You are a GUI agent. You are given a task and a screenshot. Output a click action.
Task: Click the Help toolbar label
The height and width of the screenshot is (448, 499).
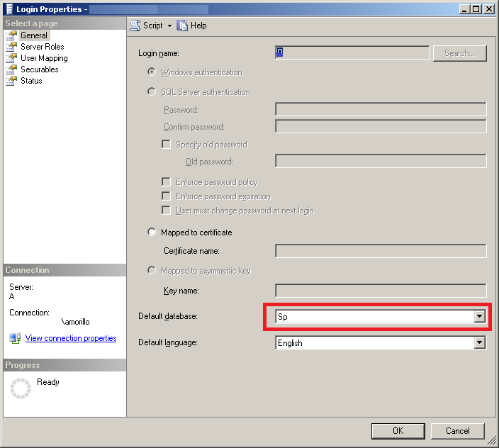point(198,26)
